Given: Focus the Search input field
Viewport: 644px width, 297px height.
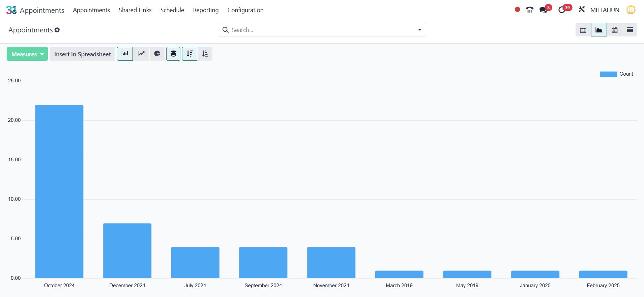Looking at the screenshot, I should click(322, 30).
